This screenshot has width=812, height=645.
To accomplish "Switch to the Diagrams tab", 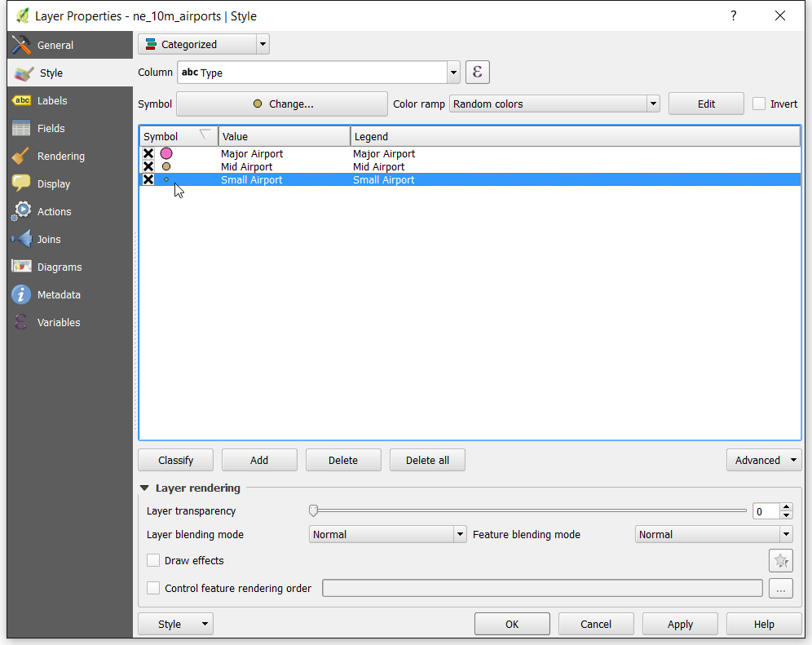I will (70, 267).
